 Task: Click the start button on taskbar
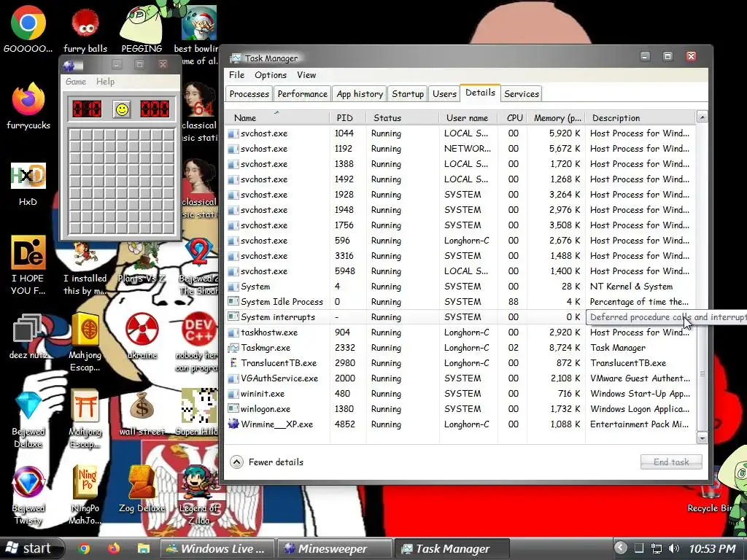(x=31, y=548)
